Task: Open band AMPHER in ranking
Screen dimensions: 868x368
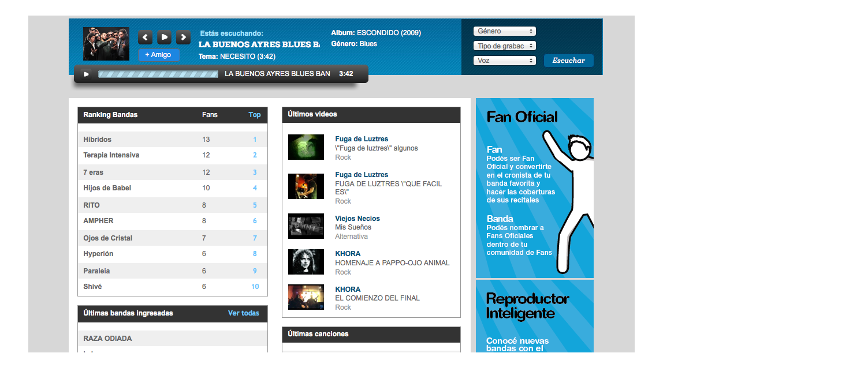Action: pos(98,221)
